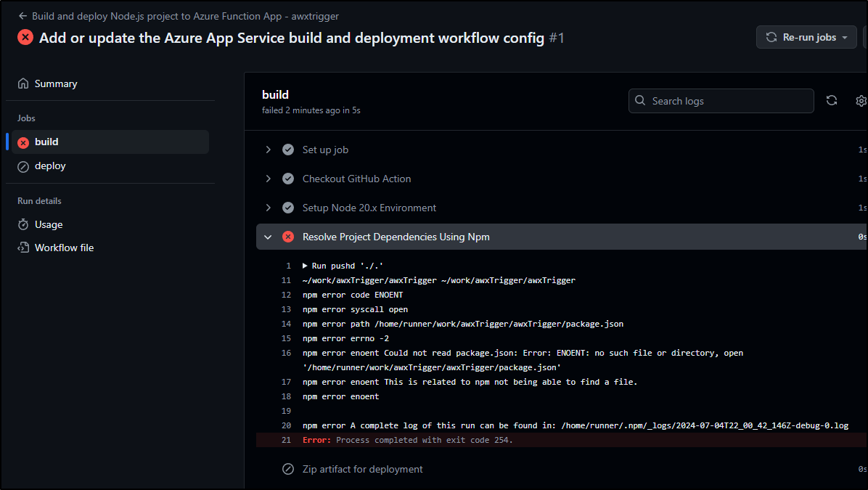
Task: Refresh the logs with the circular arrows icon
Action: [832, 100]
